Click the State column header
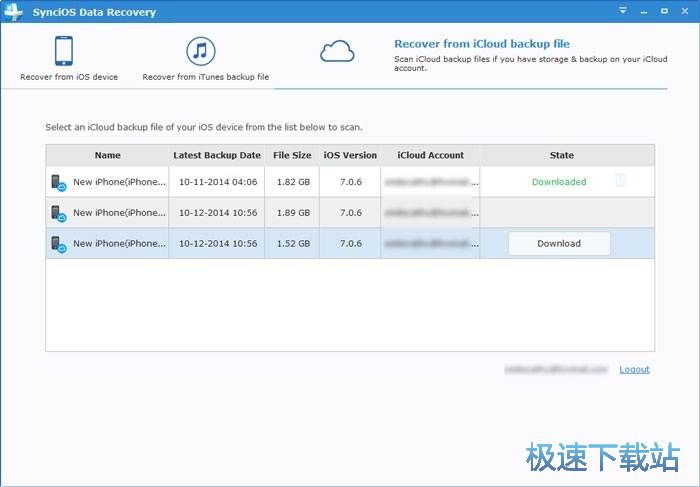Image resolution: width=700 pixels, height=487 pixels. (x=562, y=155)
